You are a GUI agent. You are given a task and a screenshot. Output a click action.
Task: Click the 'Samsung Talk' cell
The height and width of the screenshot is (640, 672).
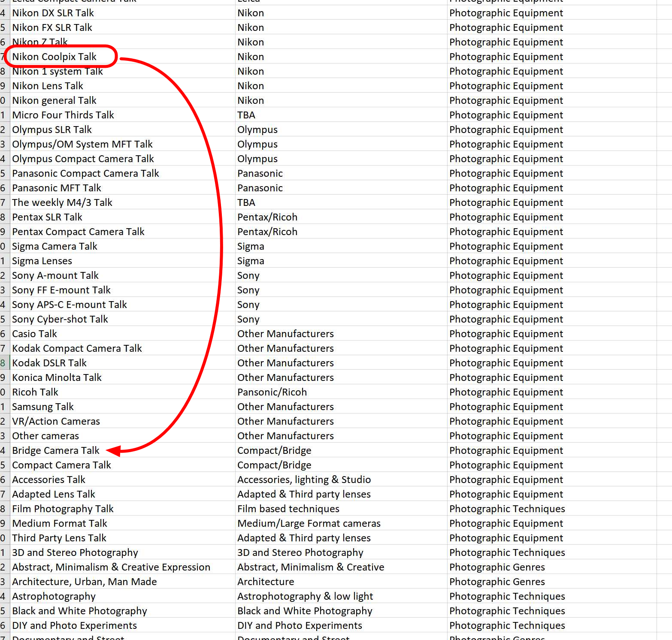click(122, 407)
